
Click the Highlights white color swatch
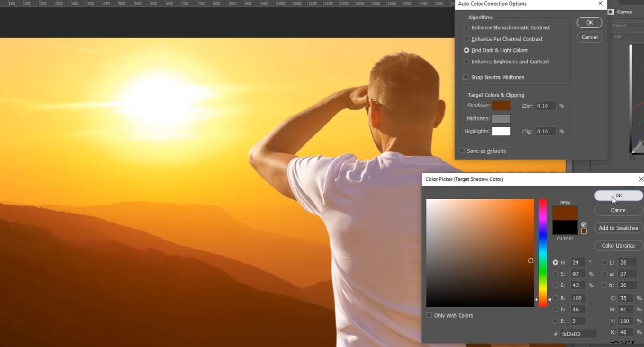click(x=501, y=131)
